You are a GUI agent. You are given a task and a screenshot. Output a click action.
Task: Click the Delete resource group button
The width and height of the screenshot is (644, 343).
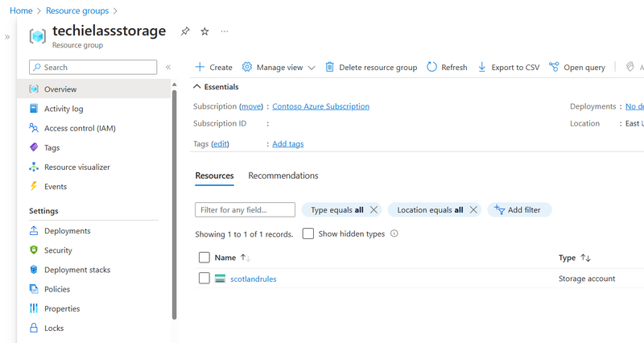pos(371,67)
